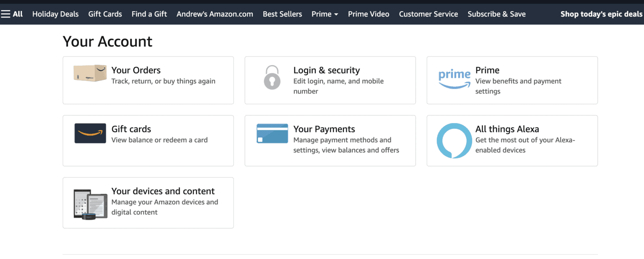Open the All things Alexa card

pos(512,140)
